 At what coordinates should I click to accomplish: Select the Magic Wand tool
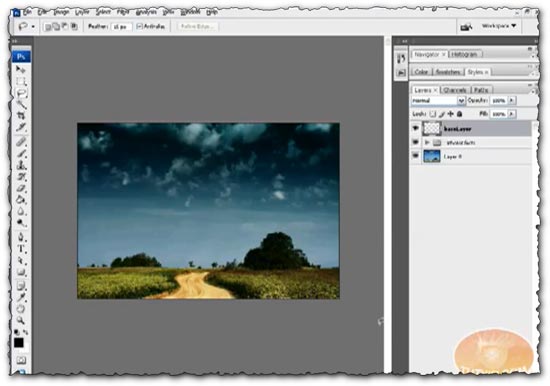tap(21, 105)
